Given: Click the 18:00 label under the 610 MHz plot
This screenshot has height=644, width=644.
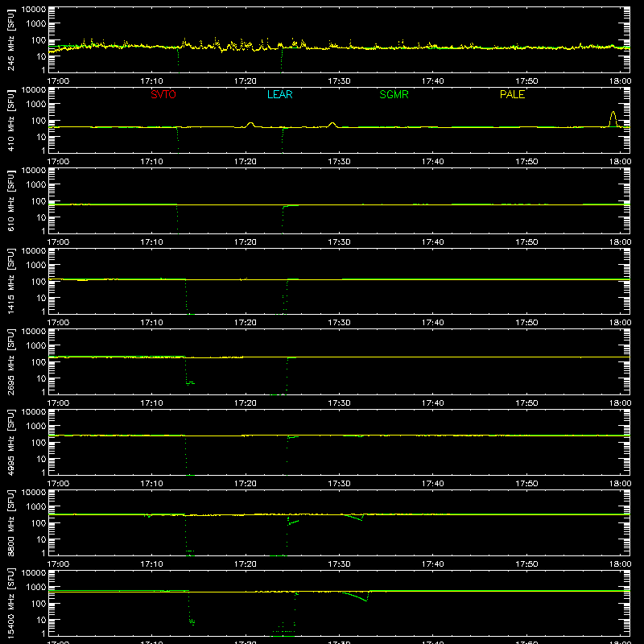Looking at the screenshot, I should [x=620, y=242].
